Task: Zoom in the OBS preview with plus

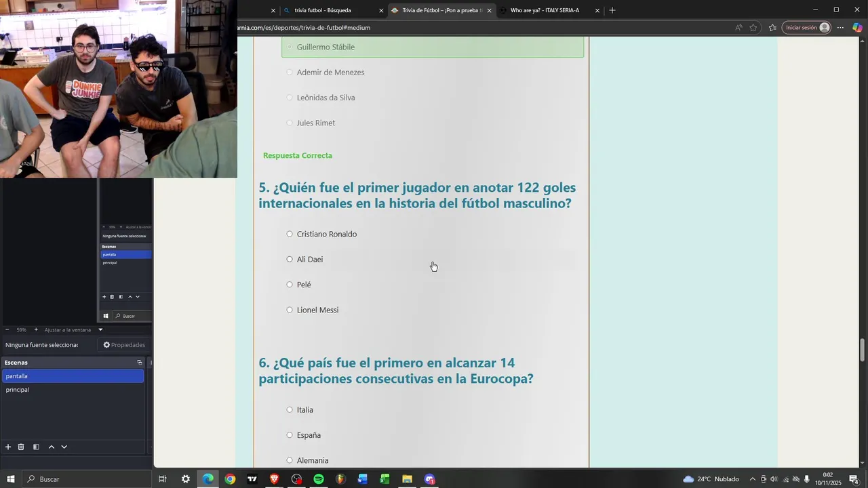Action: point(36,329)
